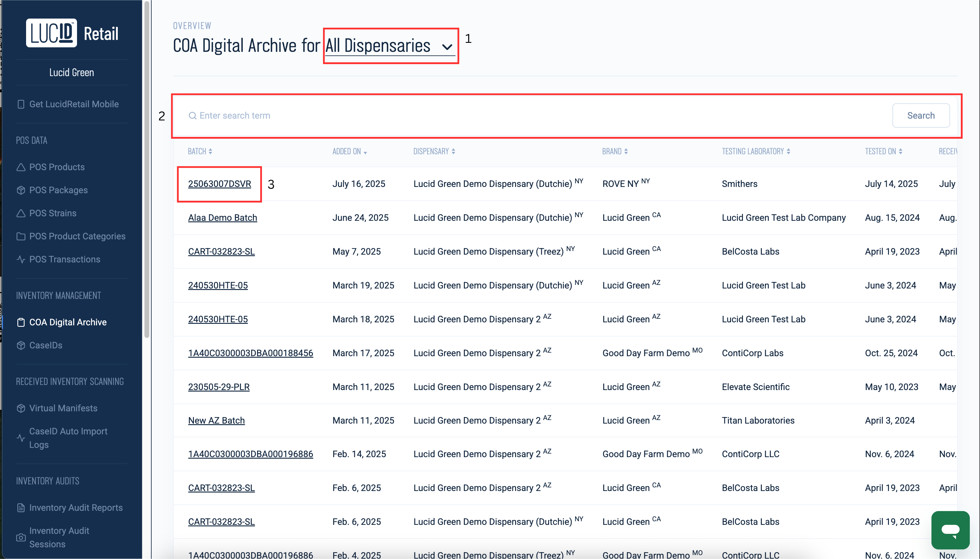
Task: Open the All Dispensaries dropdown
Action: click(x=390, y=46)
